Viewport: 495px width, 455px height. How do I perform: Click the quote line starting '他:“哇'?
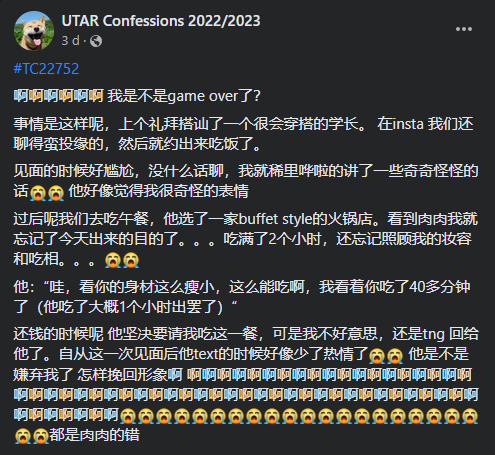pyautogui.click(x=242, y=297)
